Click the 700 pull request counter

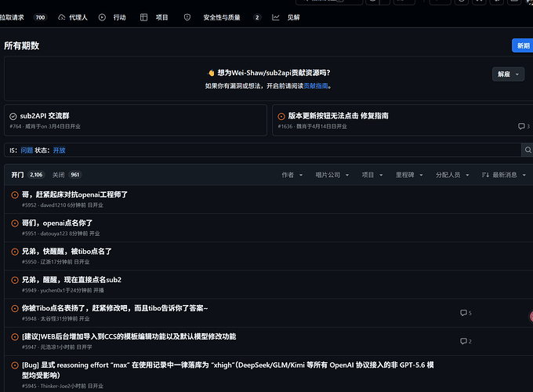[40, 17]
